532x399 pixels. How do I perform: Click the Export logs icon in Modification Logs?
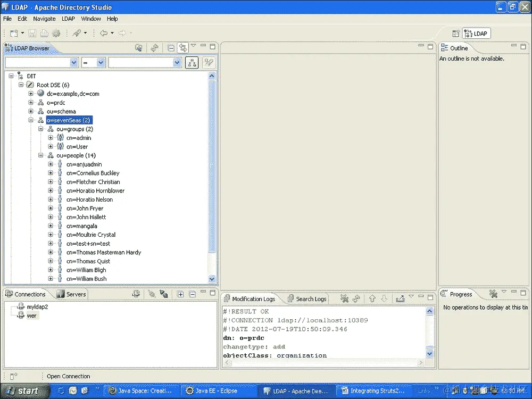coord(401,298)
